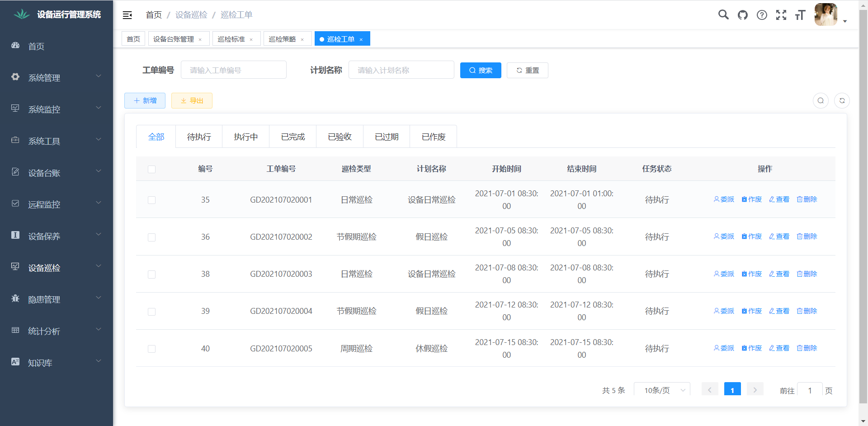Viewport: 868px width, 426px height.
Task: Click the round refresh table icon
Action: (842, 100)
